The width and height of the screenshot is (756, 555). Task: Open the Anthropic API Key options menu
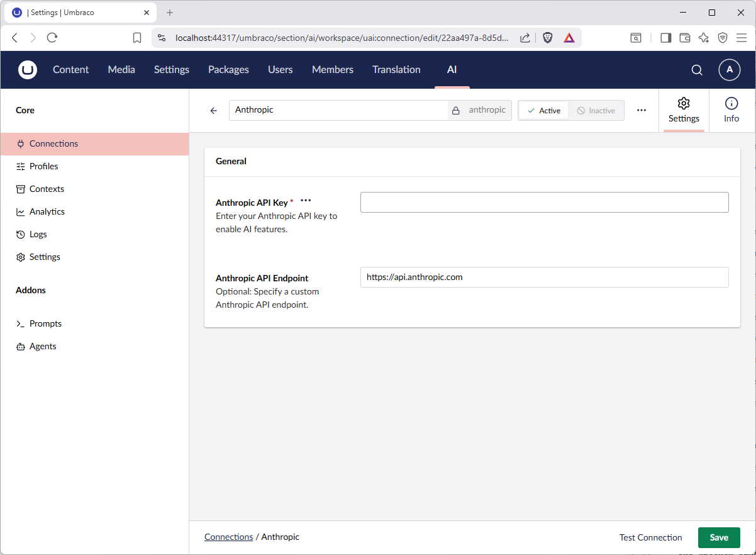click(x=306, y=200)
